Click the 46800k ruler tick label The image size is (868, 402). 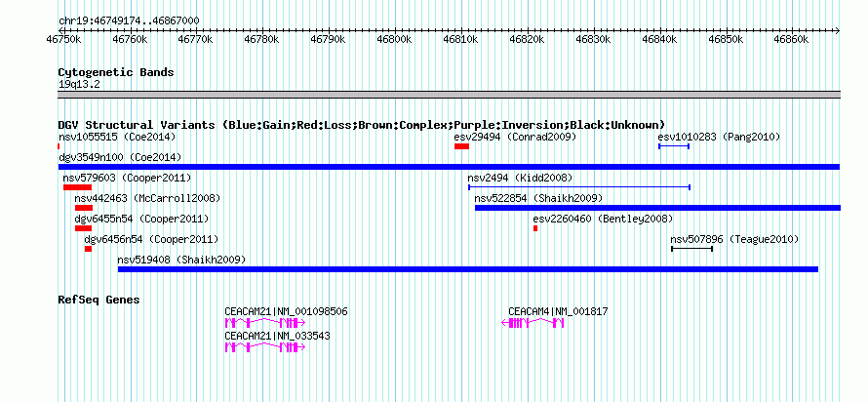[x=395, y=39]
